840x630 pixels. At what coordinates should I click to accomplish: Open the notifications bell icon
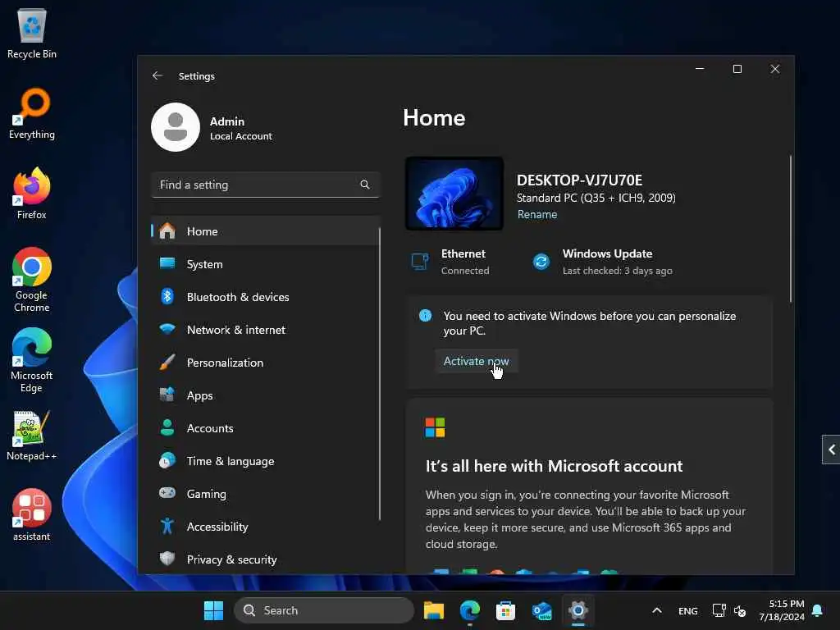pyautogui.click(x=818, y=610)
